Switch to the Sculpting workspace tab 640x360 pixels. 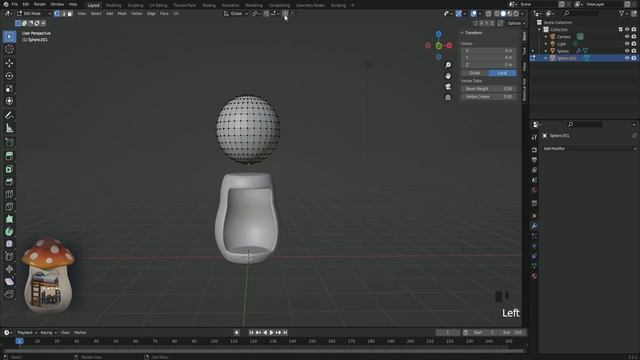[x=136, y=5]
